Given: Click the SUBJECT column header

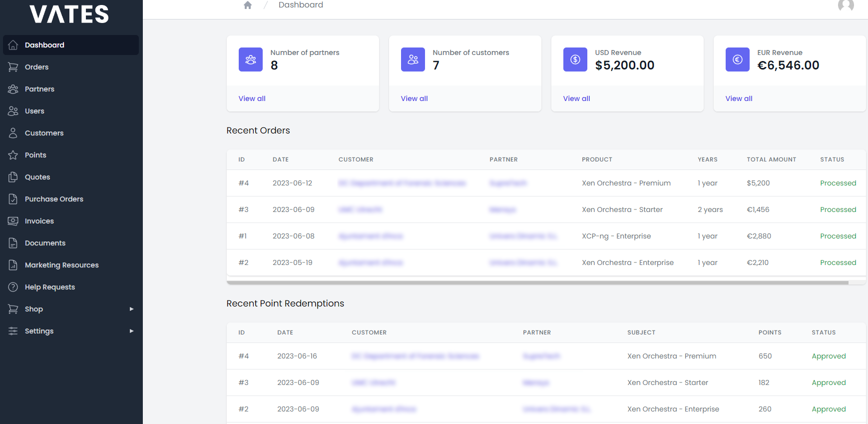Looking at the screenshot, I should tap(641, 332).
